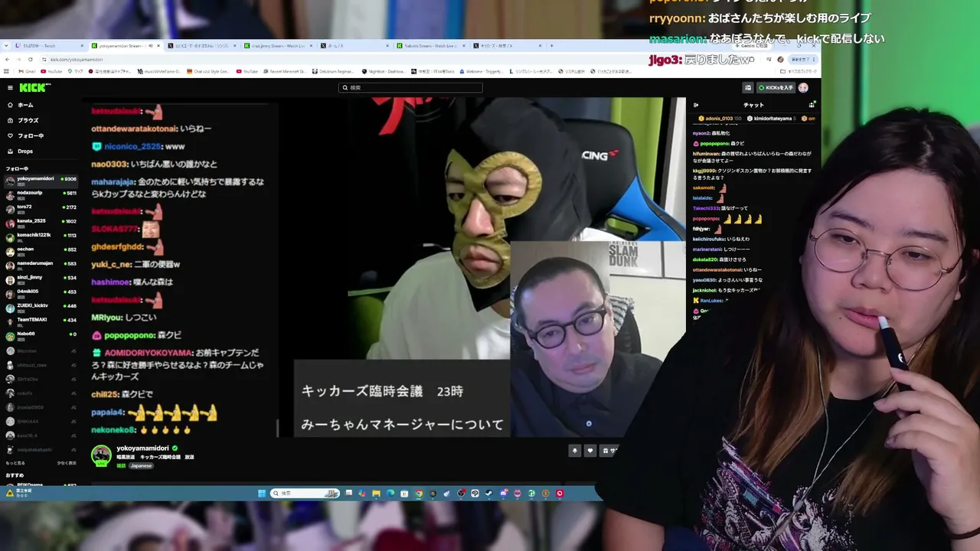Open the Chat v2.0 Style Gen bookmark
This screenshot has height=551, width=980.
208,71
